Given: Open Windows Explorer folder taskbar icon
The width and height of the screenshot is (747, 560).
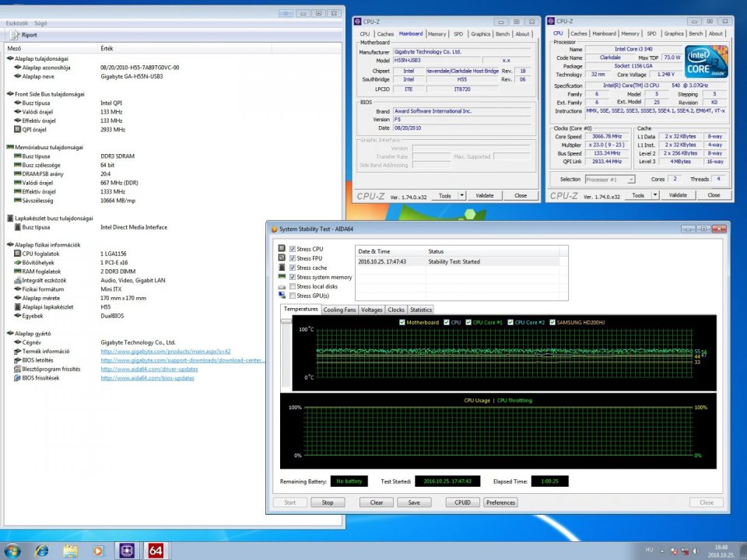Looking at the screenshot, I should click(x=70, y=551).
